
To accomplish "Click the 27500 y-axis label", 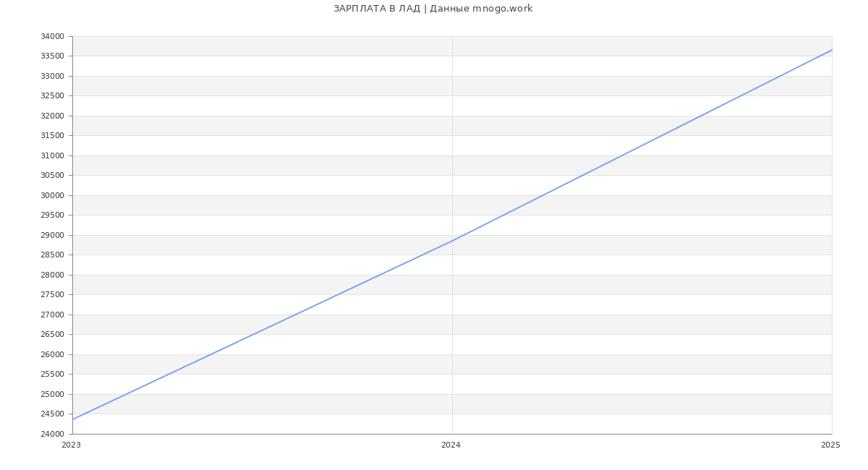I will pos(52,295).
